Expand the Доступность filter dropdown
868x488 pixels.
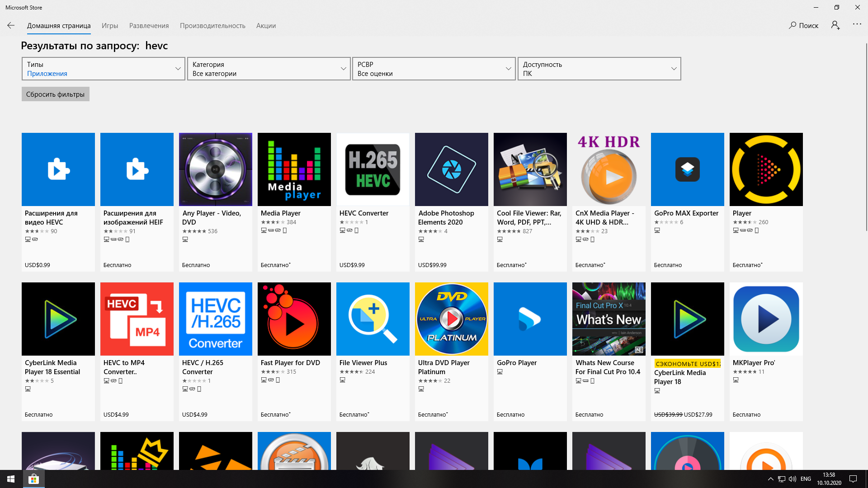pos(599,69)
